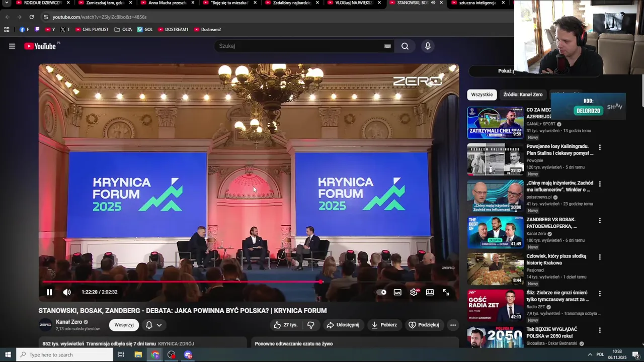
Task: Like the video with 27 tys.
Action: tap(285, 325)
